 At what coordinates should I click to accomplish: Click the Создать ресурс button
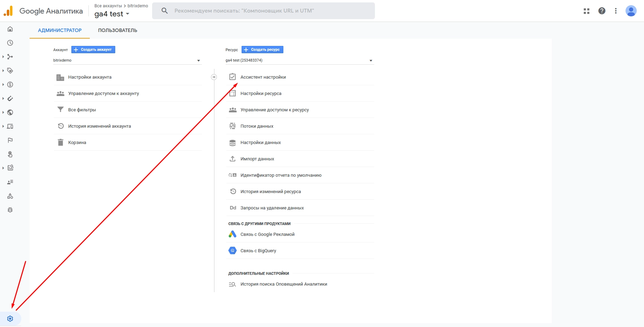click(x=262, y=50)
